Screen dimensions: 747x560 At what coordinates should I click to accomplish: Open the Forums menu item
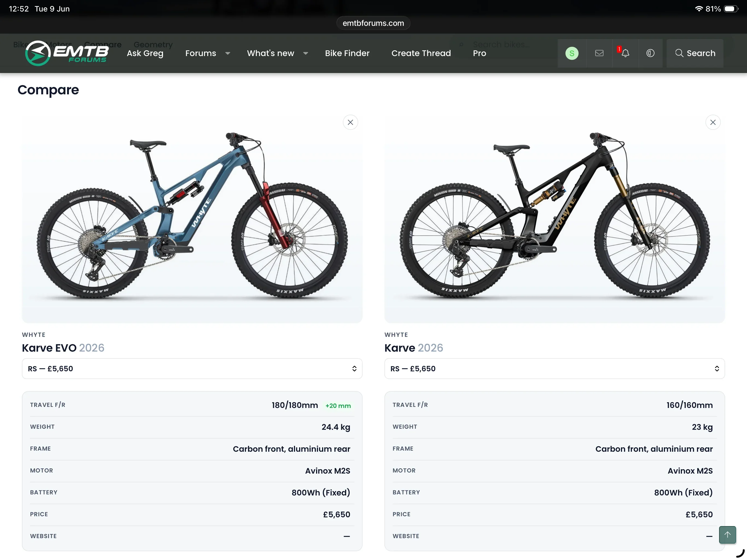tap(201, 53)
